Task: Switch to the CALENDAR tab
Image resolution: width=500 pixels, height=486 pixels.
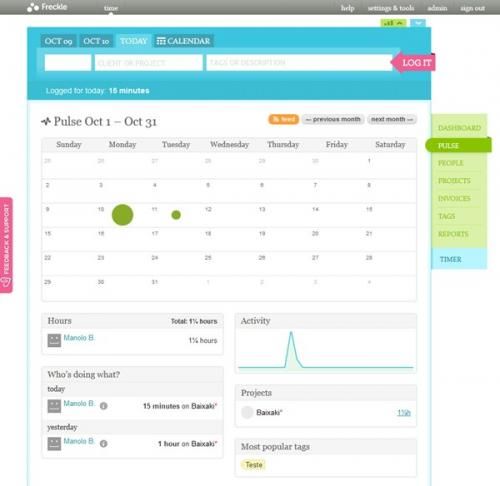Action: click(183, 41)
